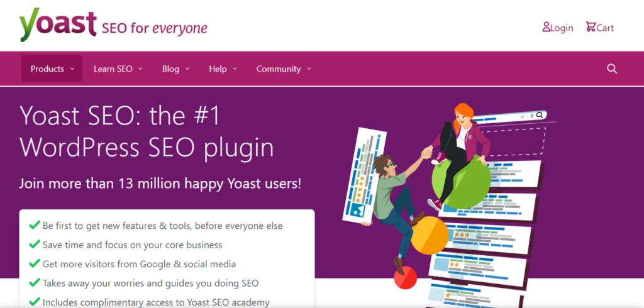Expand the Community dropdown chevron
Viewport: 644px width, 308px height.
point(309,69)
